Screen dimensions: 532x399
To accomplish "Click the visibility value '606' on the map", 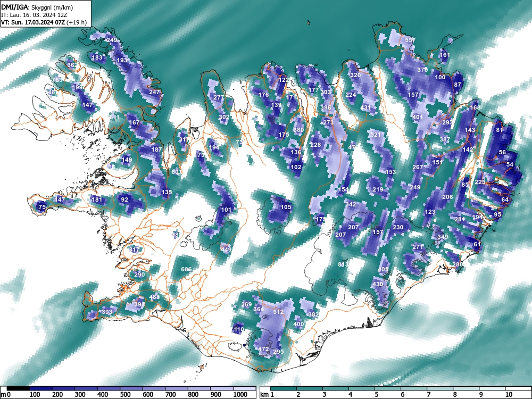I will 186,269.
